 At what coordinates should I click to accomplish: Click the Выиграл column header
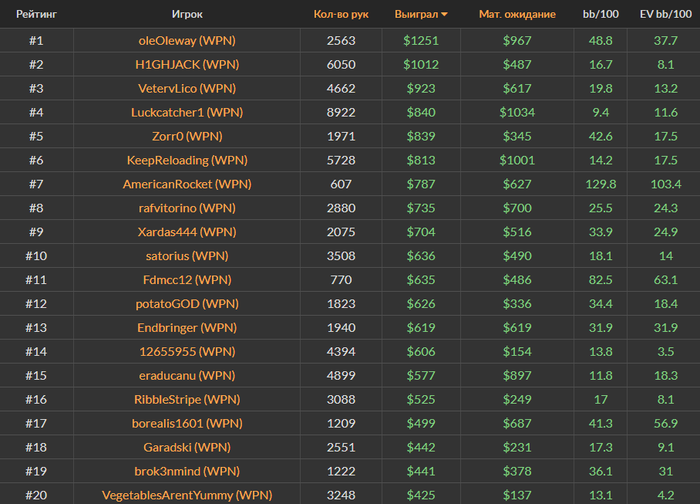point(416,14)
